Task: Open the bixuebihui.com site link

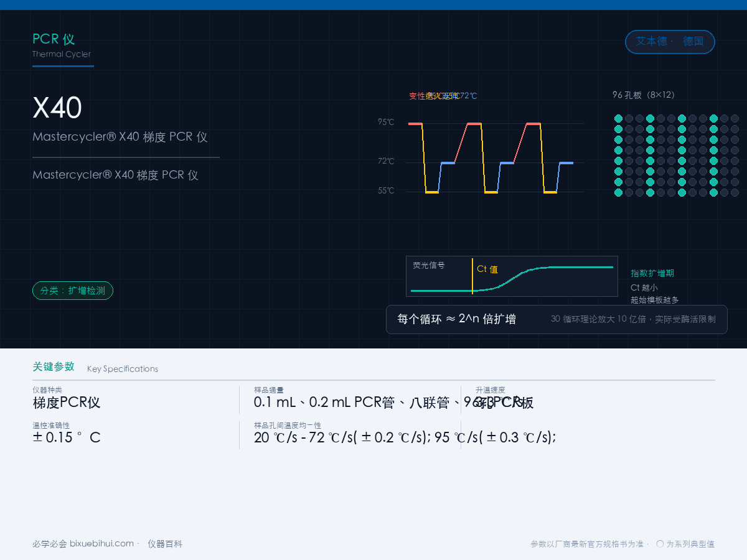Action: tap(101, 544)
